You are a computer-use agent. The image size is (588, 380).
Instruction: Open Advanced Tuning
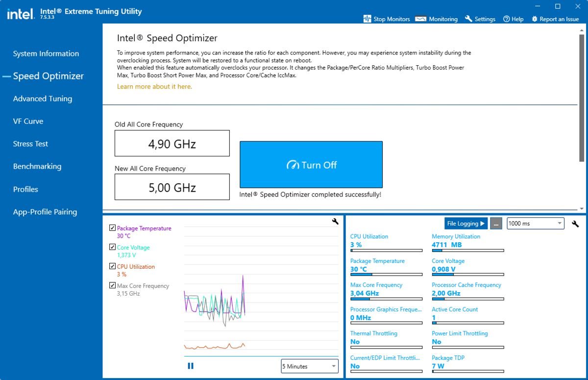pos(43,99)
